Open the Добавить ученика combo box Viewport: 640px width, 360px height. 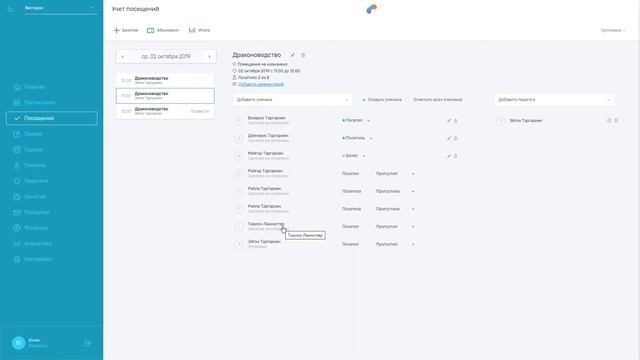coord(292,100)
